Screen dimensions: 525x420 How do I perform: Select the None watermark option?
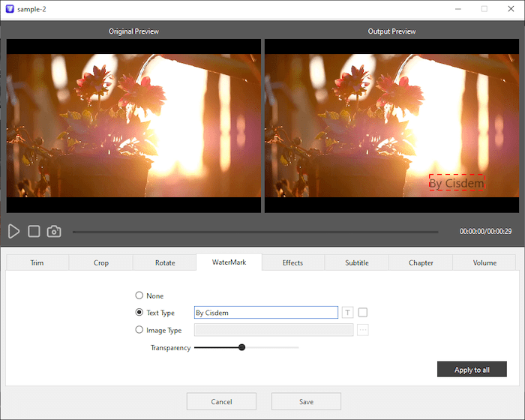pyautogui.click(x=139, y=295)
